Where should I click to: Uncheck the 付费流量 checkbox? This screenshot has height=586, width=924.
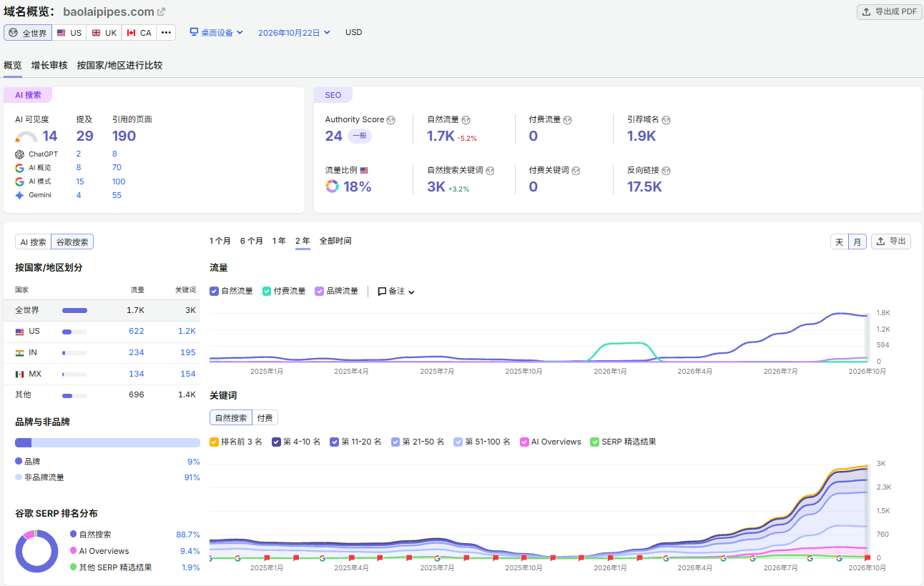pos(267,291)
